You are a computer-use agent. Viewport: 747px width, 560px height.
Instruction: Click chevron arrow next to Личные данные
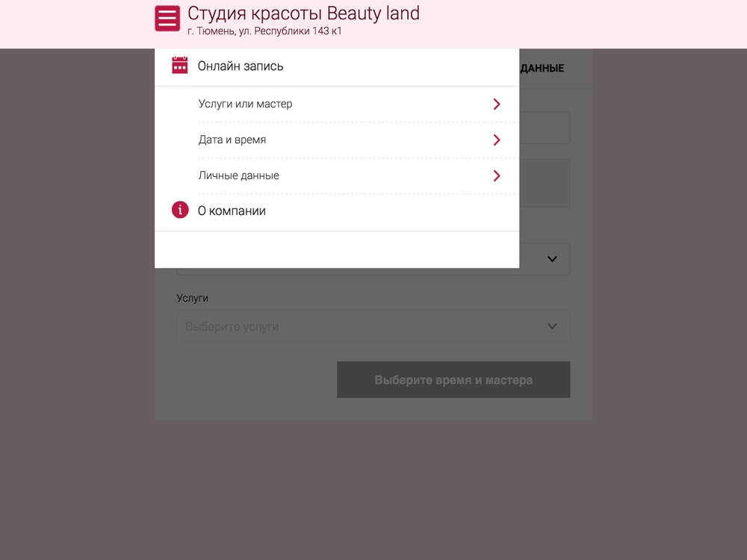[497, 175]
